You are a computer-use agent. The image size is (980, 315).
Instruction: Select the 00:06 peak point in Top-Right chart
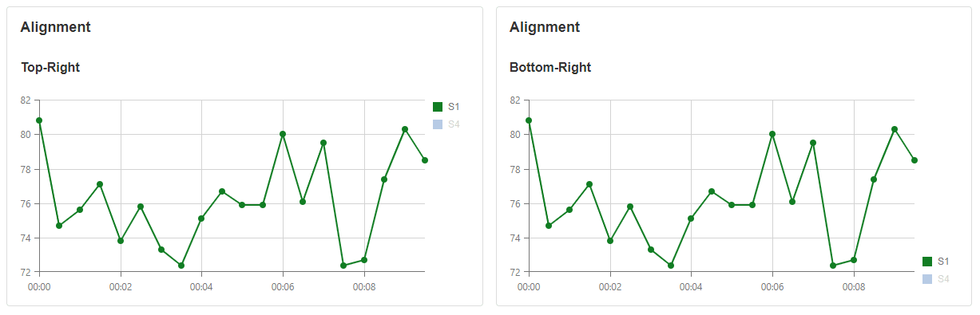[x=283, y=134]
